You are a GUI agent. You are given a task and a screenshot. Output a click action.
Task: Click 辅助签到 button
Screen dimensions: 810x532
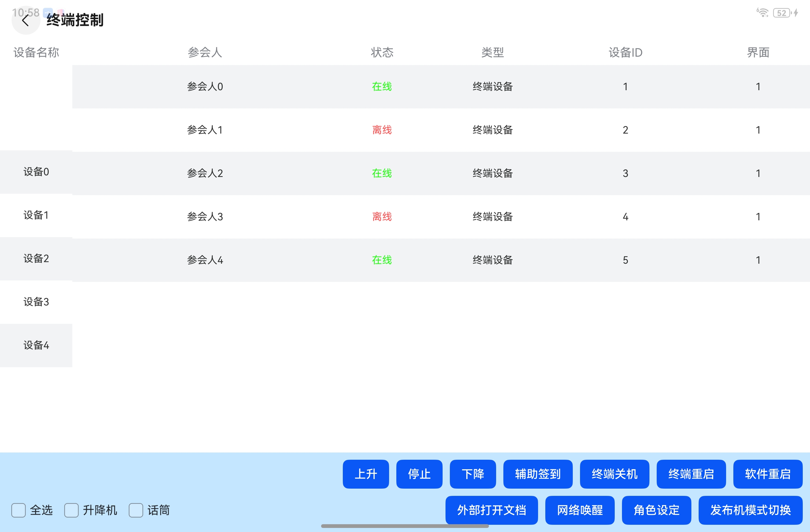click(x=538, y=474)
